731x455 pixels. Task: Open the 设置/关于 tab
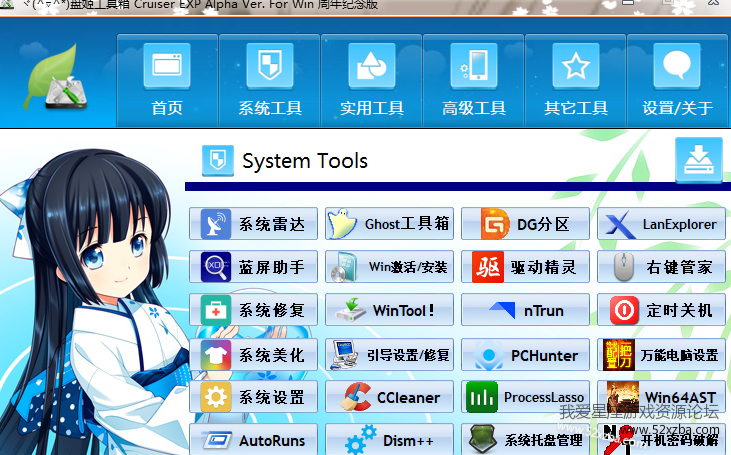pos(677,80)
